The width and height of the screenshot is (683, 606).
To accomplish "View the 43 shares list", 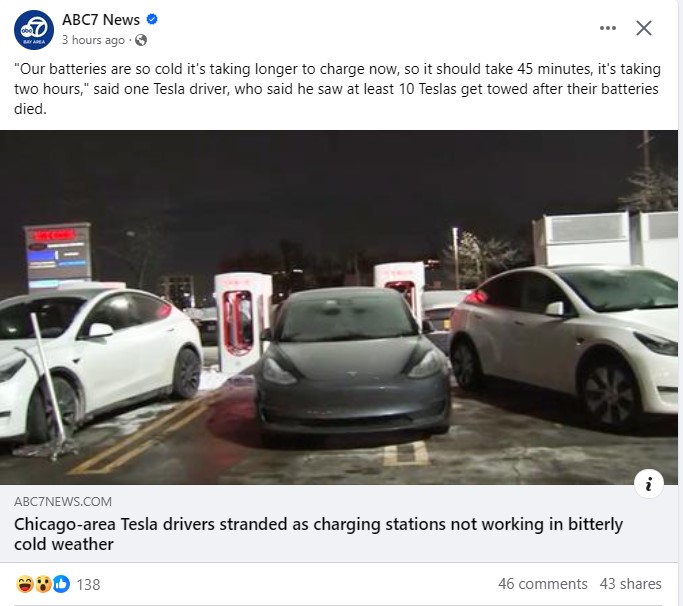I will click(x=630, y=584).
